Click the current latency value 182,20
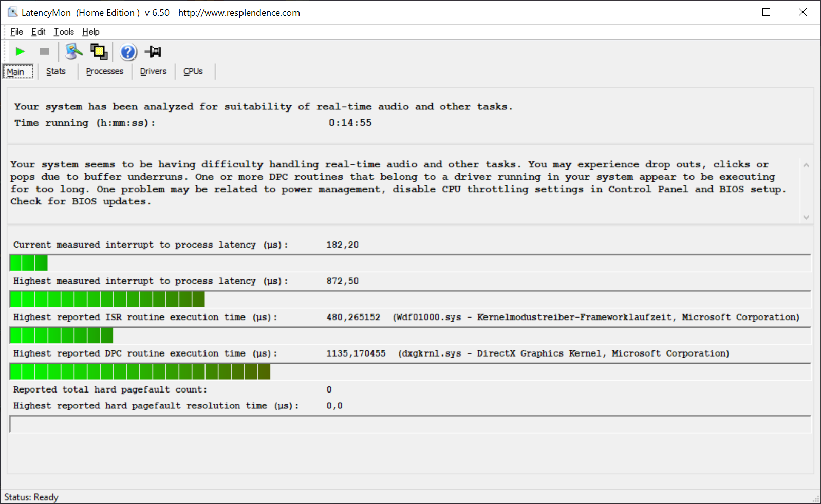The image size is (821, 504). 343,245
